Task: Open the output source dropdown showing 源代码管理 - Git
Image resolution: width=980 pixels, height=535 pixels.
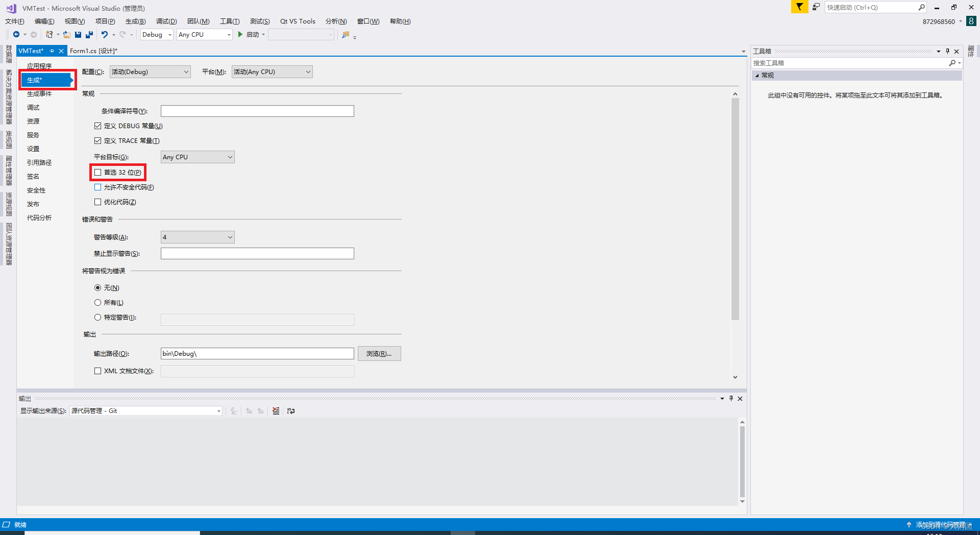Action: pyautogui.click(x=146, y=410)
